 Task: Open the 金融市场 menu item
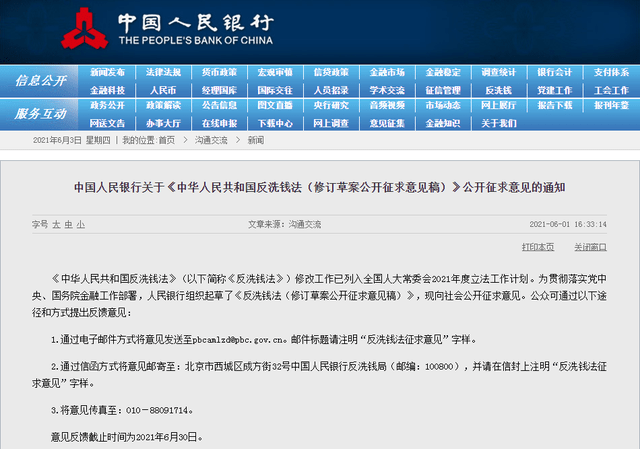(x=387, y=73)
